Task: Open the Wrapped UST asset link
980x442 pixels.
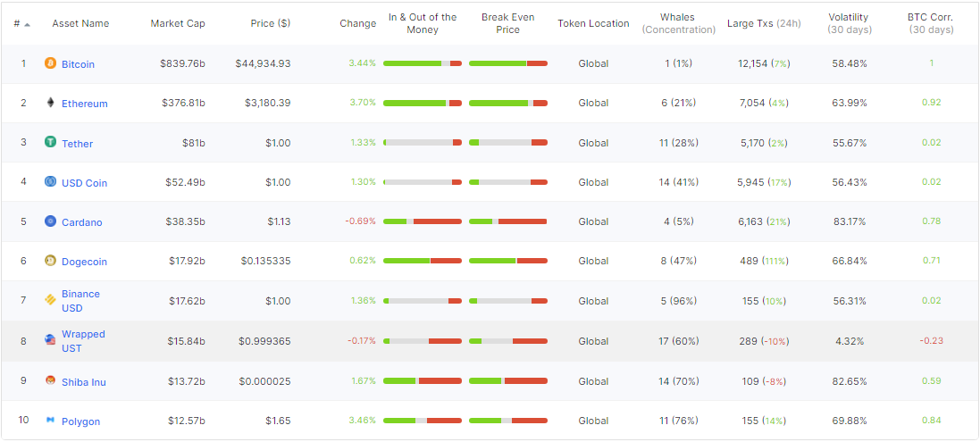Action: [83, 341]
